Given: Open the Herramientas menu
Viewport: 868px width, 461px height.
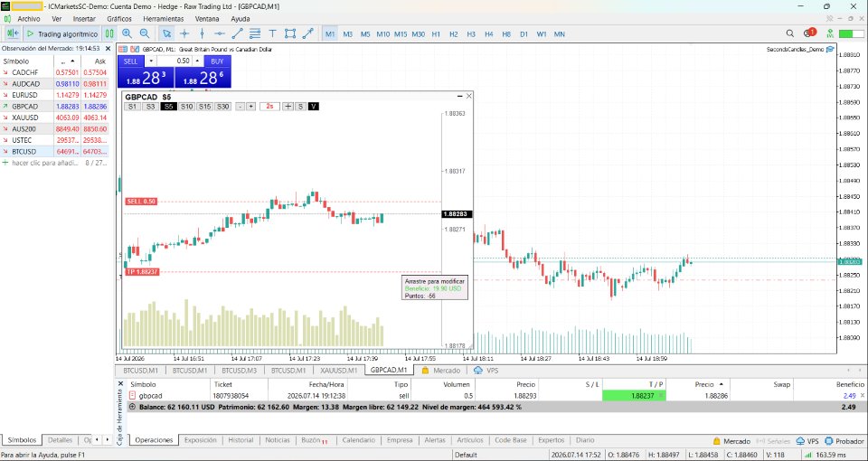Looking at the screenshot, I should pos(164,19).
